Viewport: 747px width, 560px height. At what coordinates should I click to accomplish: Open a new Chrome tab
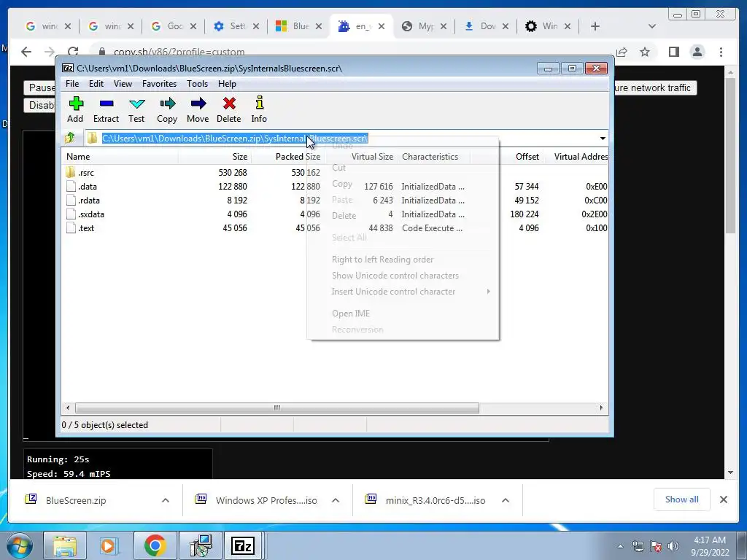point(595,26)
